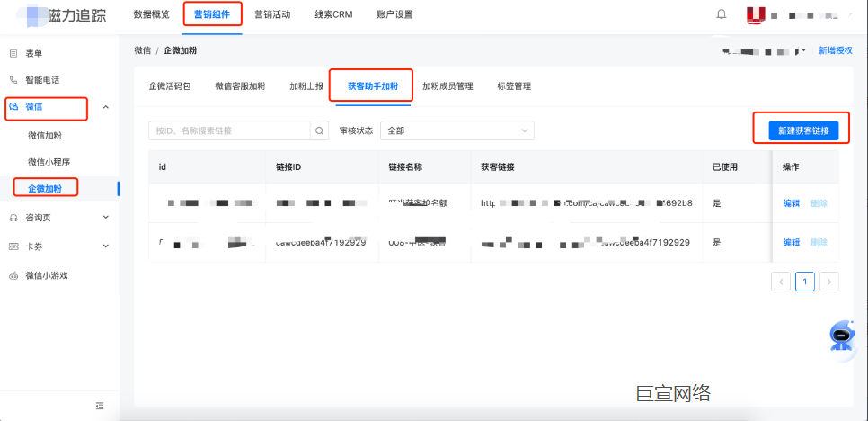This screenshot has width=868, height=421.
Task: Go to previous page arrow
Action: coord(781,282)
